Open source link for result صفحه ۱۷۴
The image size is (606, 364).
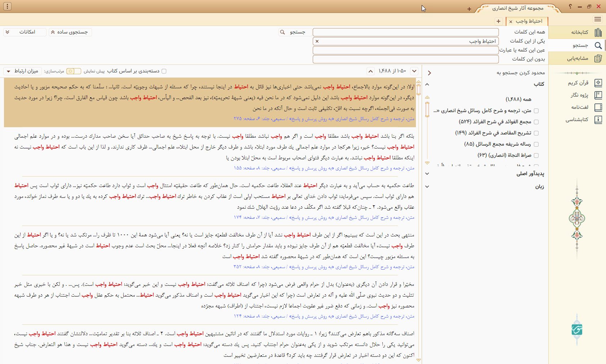pyautogui.click(x=324, y=217)
